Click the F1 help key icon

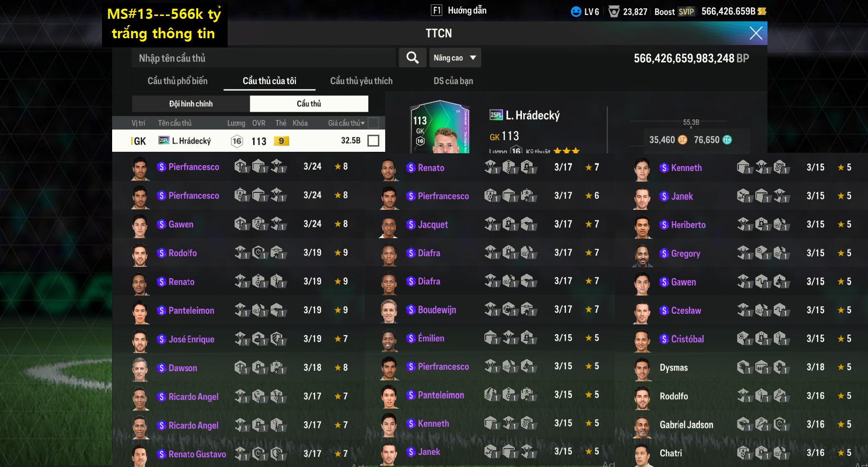pyautogui.click(x=436, y=10)
